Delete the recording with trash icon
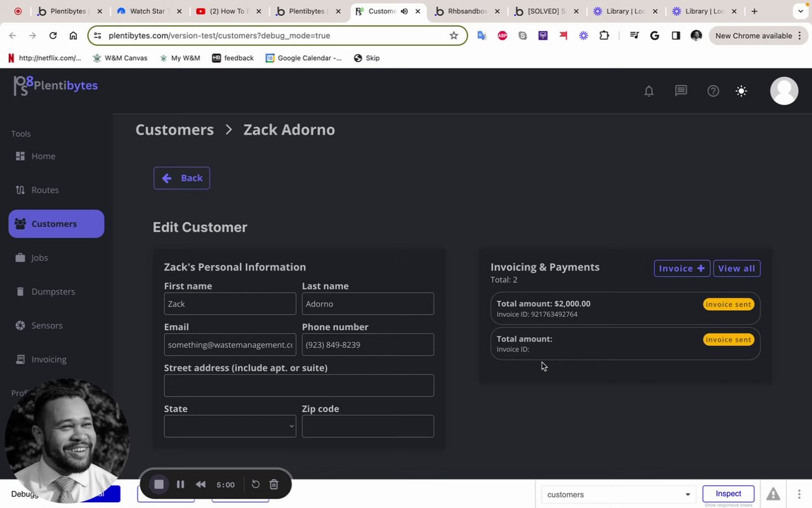 (x=274, y=485)
